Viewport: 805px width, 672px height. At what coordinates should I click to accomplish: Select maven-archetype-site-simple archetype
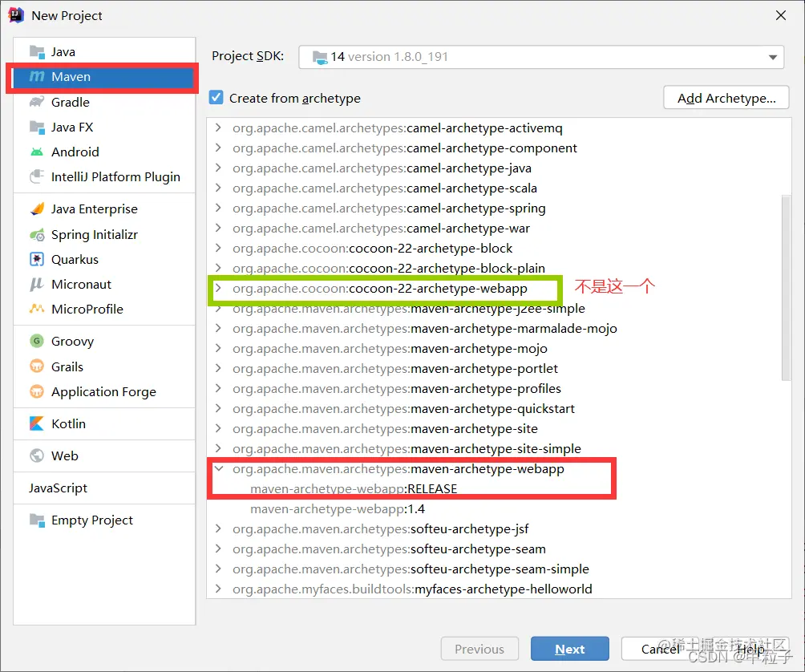click(x=407, y=449)
